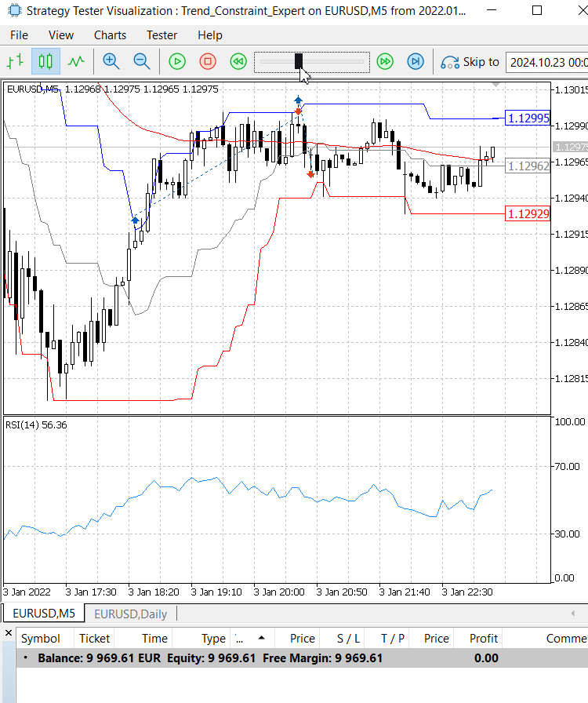Select the candlestick chart mode
Image resolution: width=588 pixels, height=703 pixels.
[x=45, y=61]
